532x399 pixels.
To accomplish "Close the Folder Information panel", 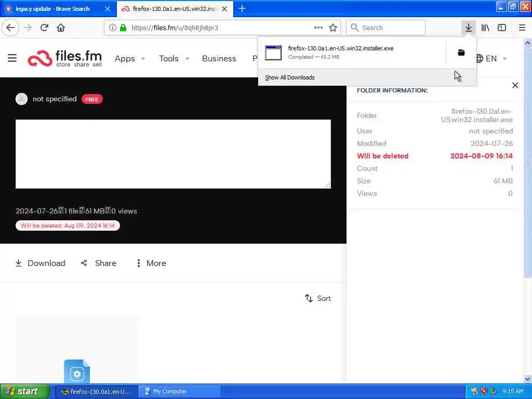I will pos(515,86).
